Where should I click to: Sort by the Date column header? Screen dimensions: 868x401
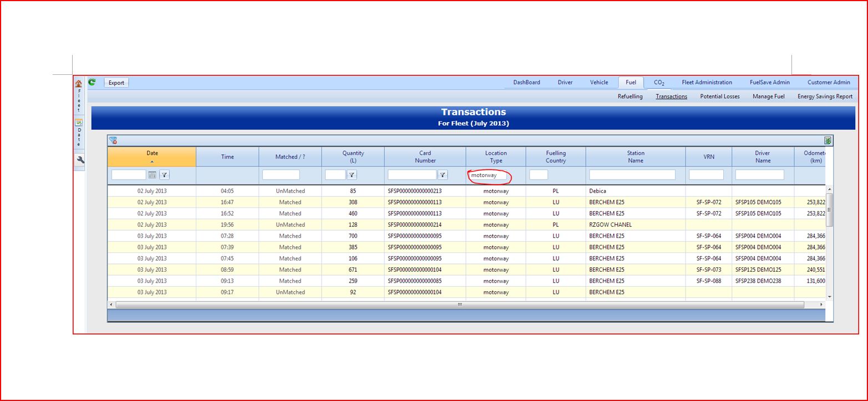(x=152, y=156)
